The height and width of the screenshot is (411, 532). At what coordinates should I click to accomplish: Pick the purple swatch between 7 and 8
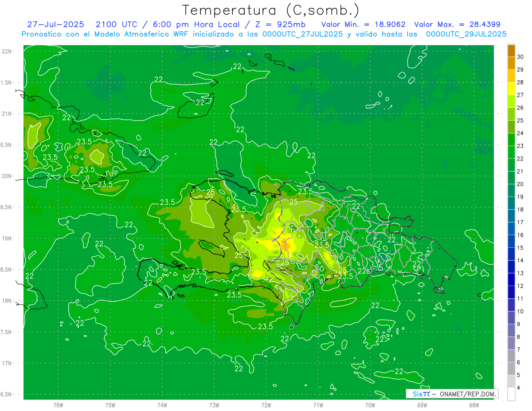click(x=512, y=343)
